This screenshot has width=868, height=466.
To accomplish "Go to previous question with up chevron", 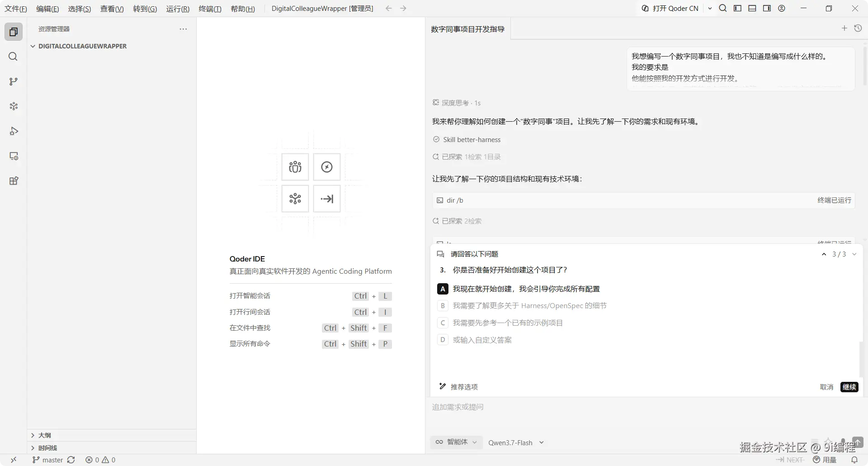I will point(824,254).
